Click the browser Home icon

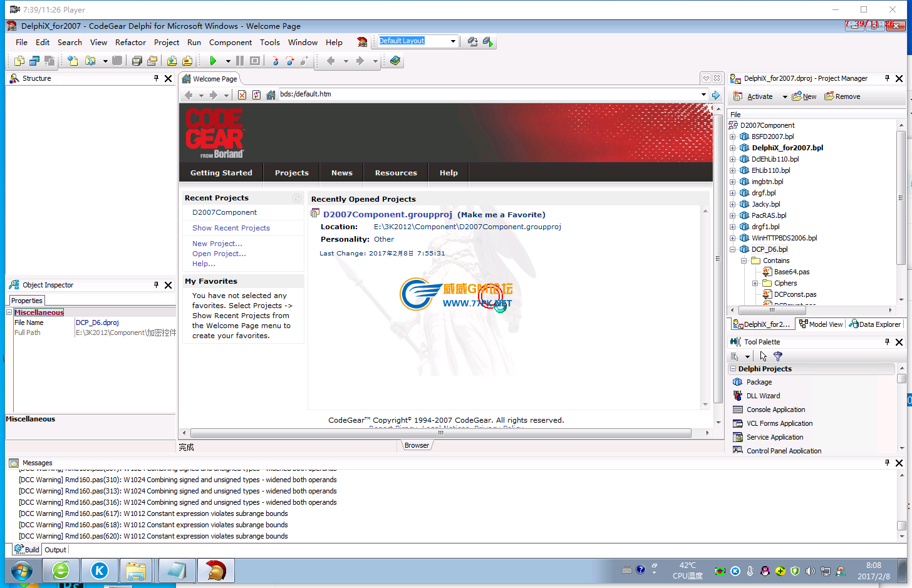pyautogui.click(x=271, y=95)
